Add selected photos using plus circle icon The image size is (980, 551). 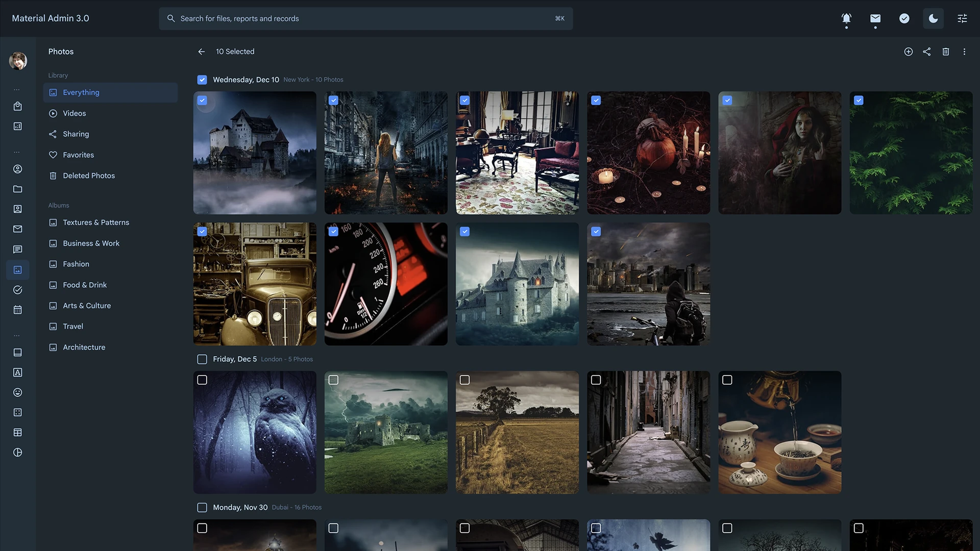coord(909,52)
